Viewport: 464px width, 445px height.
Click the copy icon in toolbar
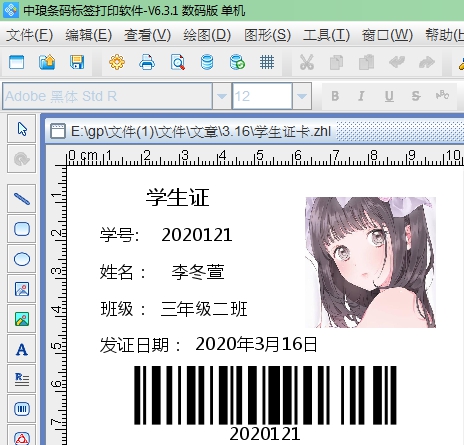pos(336,62)
